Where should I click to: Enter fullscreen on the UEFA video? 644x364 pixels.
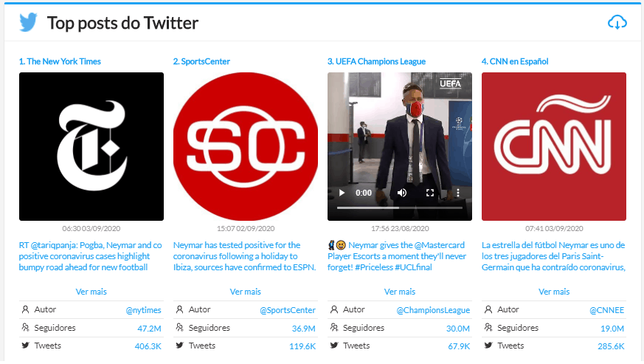tap(430, 193)
